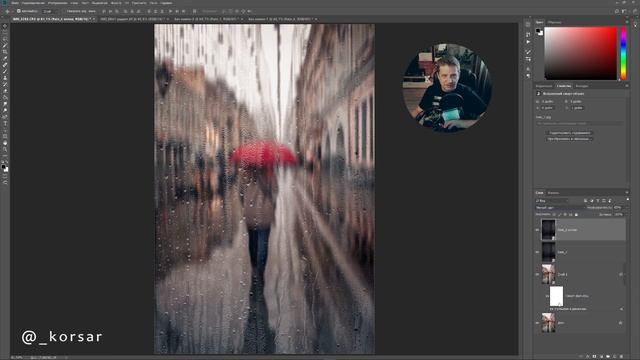The height and width of the screenshot is (360, 640).
Task: Switch to the Образцы tab
Action: click(554, 22)
